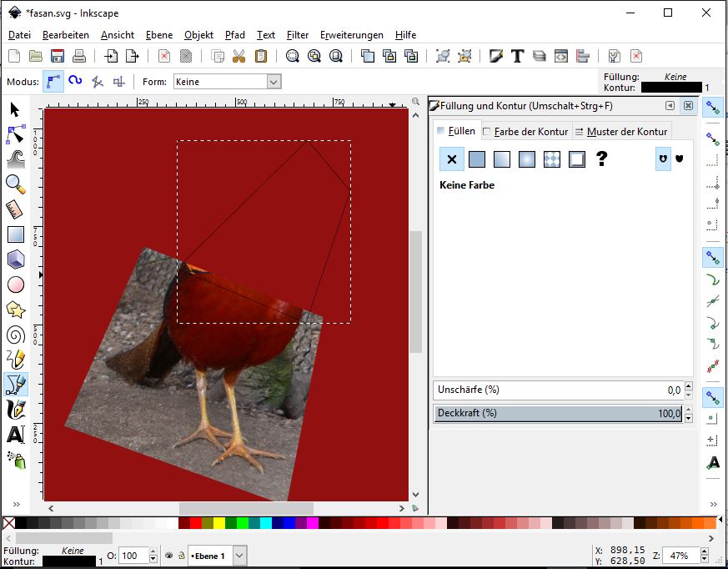Select the Star and polygon tool
The width and height of the screenshot is (728, 569).
tap(15, 310)
